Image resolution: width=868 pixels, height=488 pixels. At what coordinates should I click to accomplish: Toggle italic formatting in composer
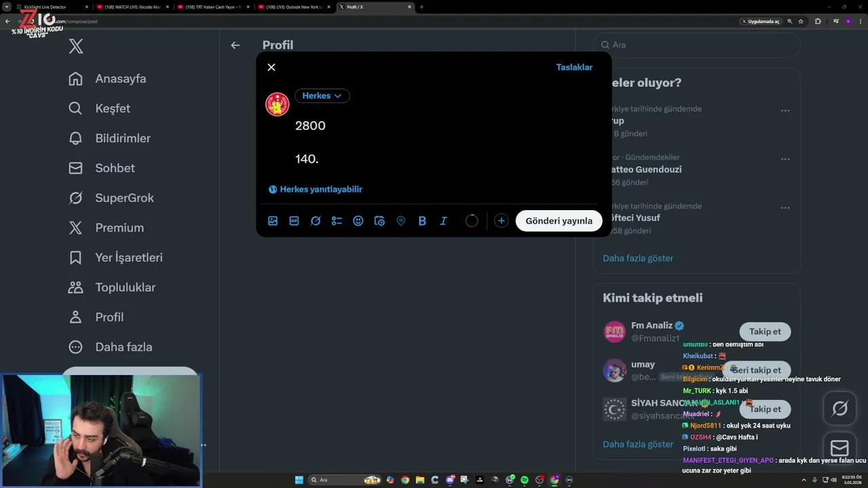443,221
